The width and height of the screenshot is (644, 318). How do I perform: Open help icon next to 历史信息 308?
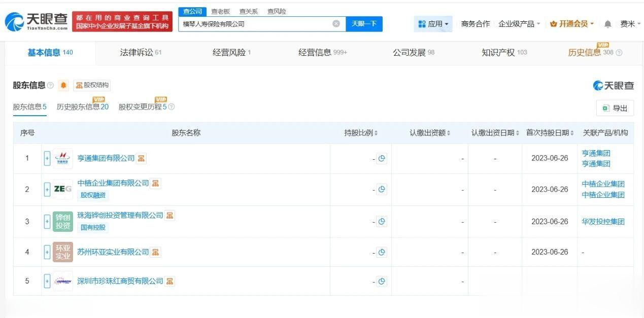click(619, 53)
